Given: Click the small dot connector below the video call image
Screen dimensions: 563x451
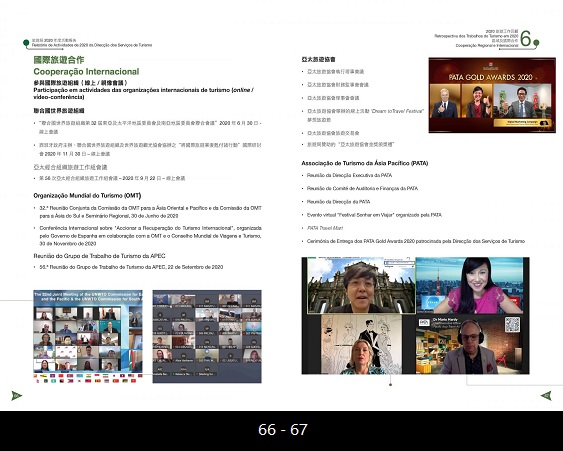Looking at the screenshot, I should [391, 385].
